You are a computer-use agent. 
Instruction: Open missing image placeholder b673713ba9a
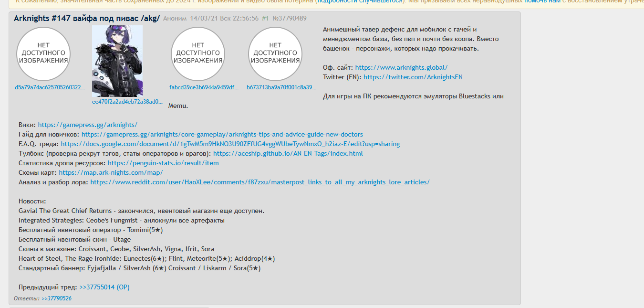click(x=275, y=53)
